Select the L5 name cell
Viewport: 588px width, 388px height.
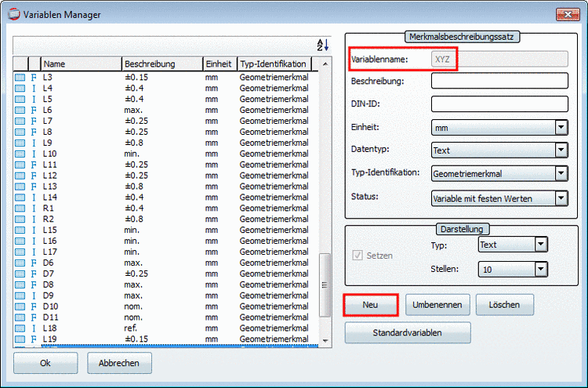[48, 100]
